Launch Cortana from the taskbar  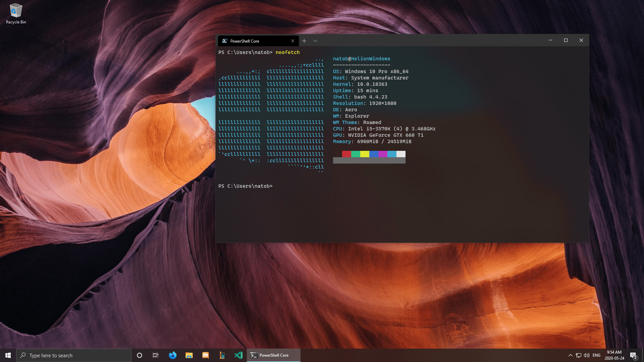140,355
